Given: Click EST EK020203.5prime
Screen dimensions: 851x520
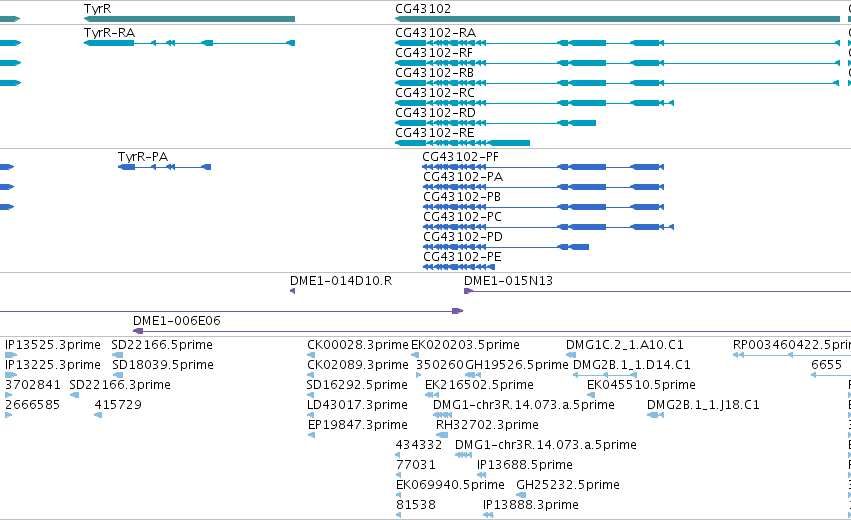Looking at the screenshot, I should 465,345.
